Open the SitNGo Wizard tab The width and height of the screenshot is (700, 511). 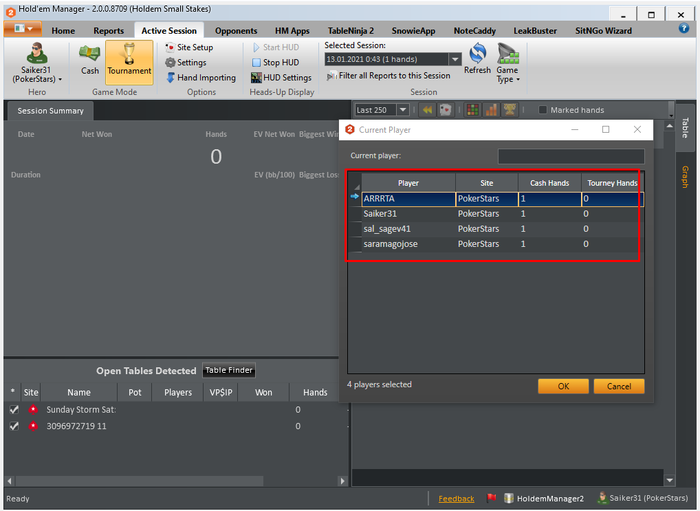603,31
